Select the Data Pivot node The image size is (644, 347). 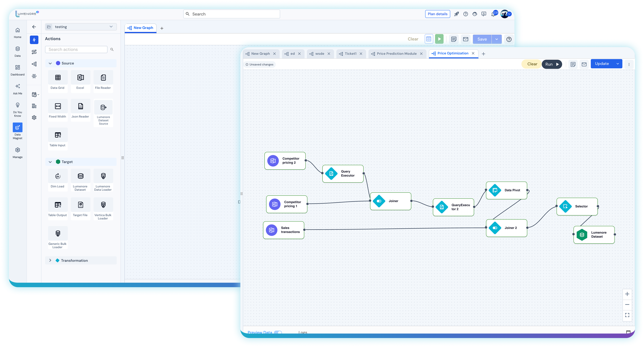pyautogui.click(x=507, y=190)
